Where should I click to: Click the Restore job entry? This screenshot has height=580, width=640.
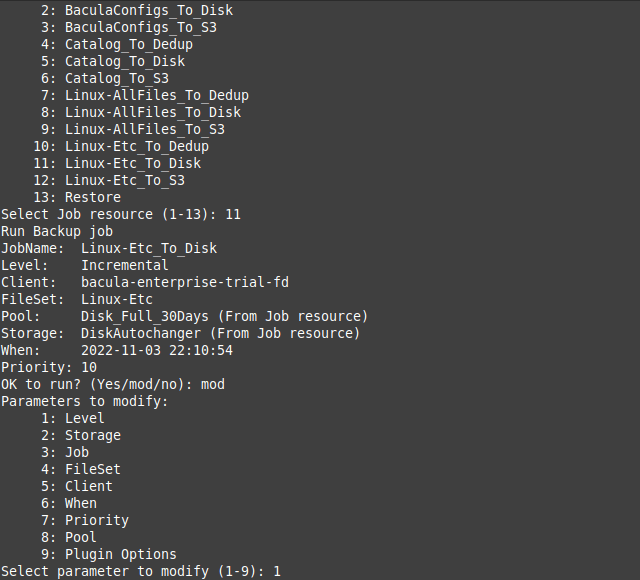(77, 198)
